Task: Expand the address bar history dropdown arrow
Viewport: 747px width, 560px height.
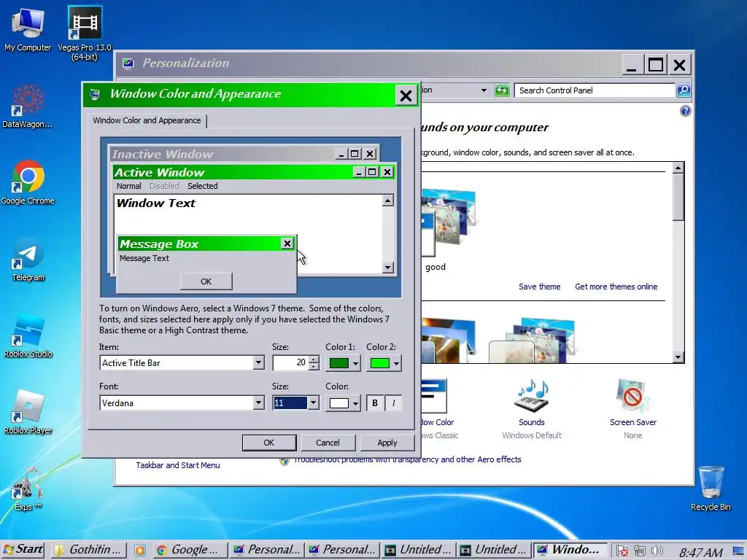Action: tap(484, 90)
